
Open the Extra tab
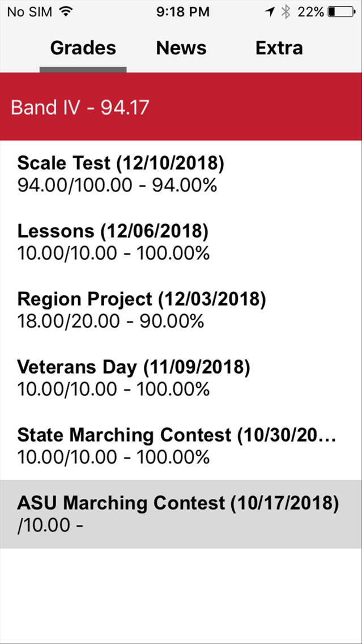click(x=279, y=48)
